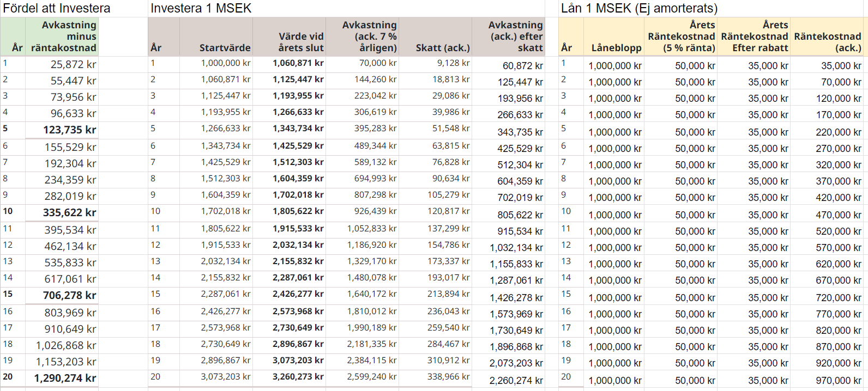Image resolution: width=868 pixels, height=391 pixels.
Task: Click the 'Värde vid årets slut' header
Action: (300, 42)
